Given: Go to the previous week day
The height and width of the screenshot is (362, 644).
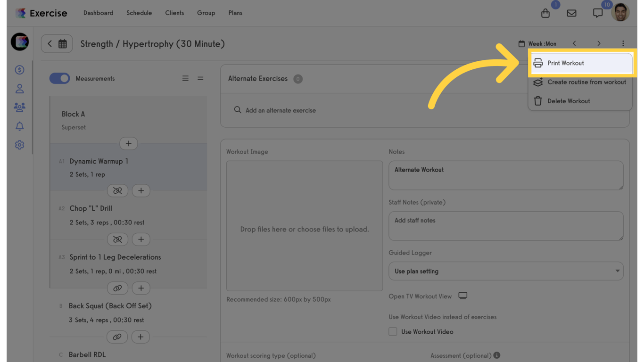Looking at the screenshot, I should (574, 44).
